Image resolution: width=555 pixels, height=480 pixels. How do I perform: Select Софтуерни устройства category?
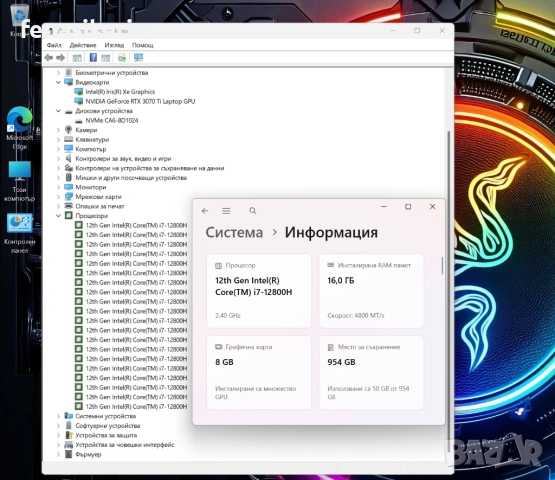tap(108, 425)
